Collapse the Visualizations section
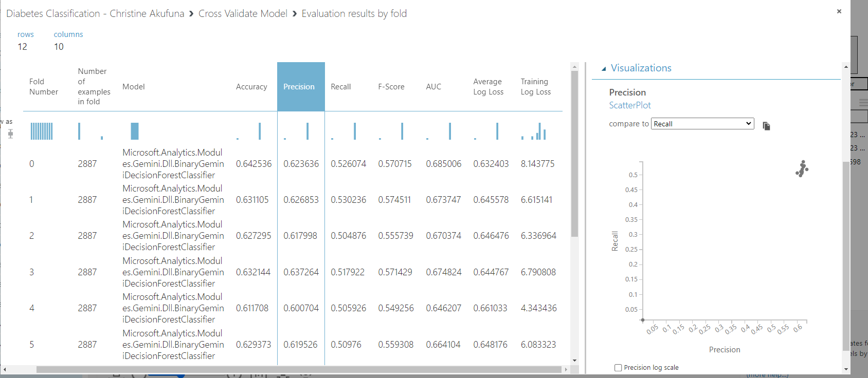This screenshot has height=378, width=868. tap(604, 68)
